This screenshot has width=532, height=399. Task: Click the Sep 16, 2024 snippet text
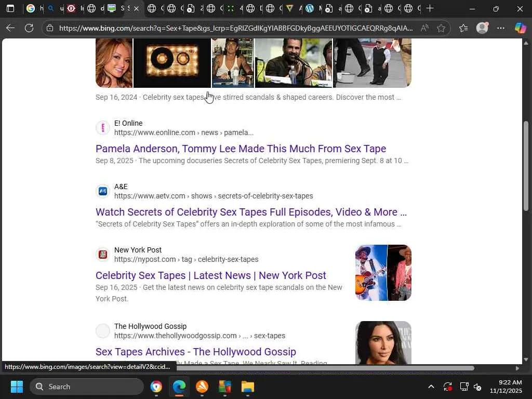tap(248, 97)
